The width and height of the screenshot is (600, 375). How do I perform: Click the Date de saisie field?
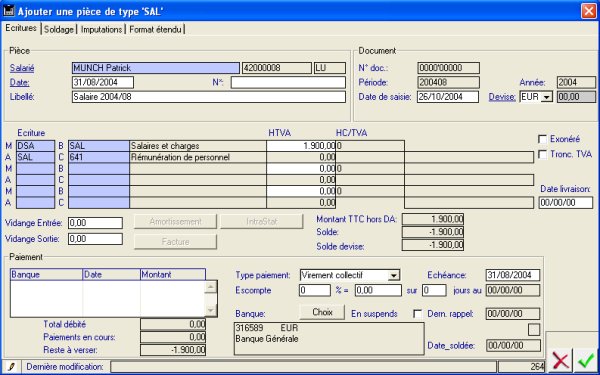(448, 97)
